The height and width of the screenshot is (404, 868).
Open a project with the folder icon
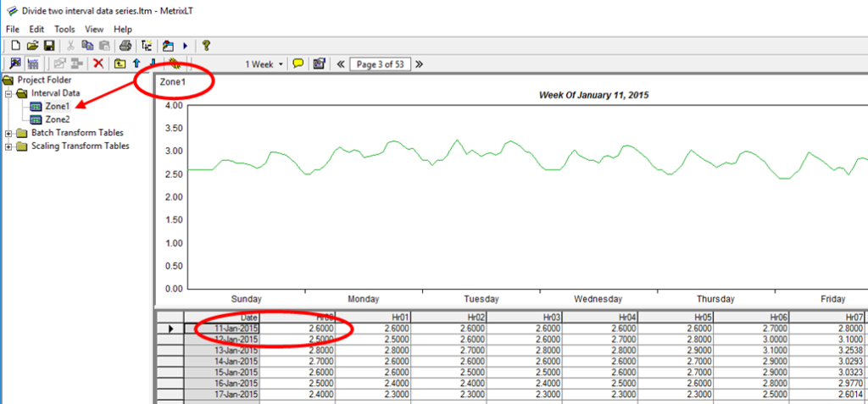(x=32, y=46)
